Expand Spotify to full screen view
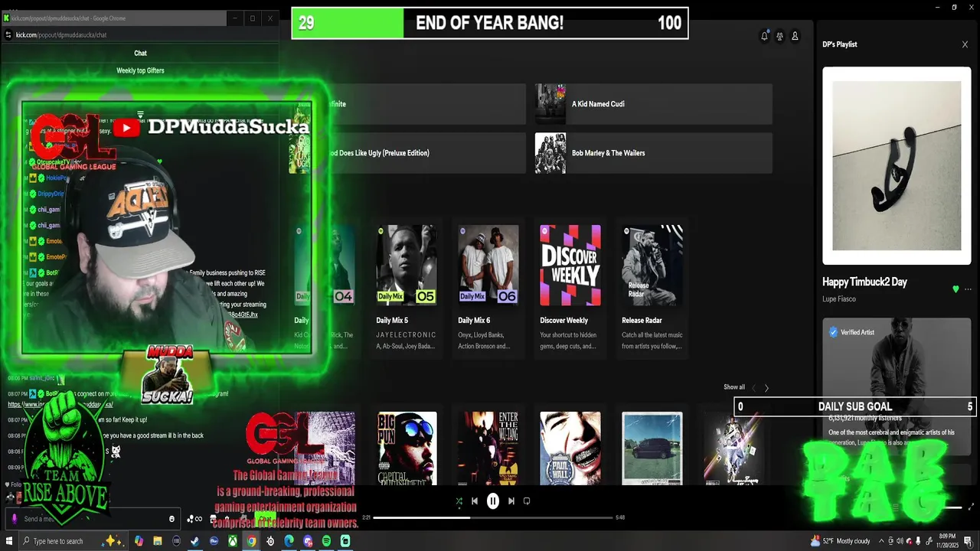Viewport: 980px width, 551px height. click(972, 507)
